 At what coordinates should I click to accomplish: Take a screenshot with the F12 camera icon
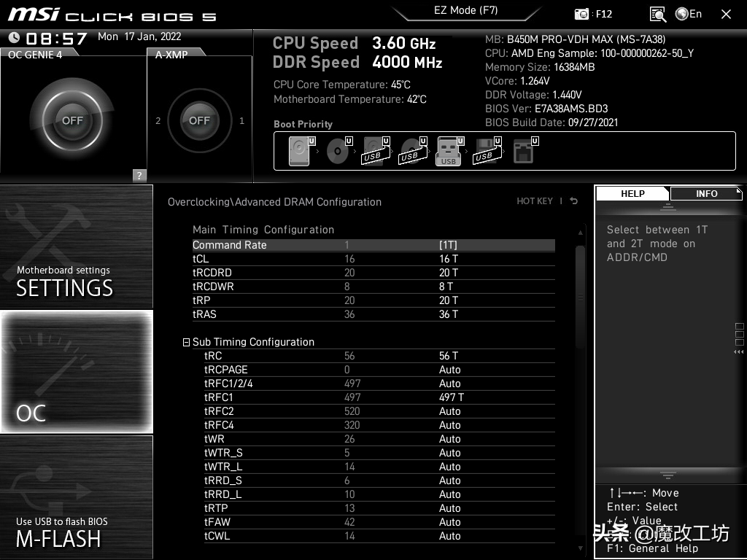tap(581, 14)
